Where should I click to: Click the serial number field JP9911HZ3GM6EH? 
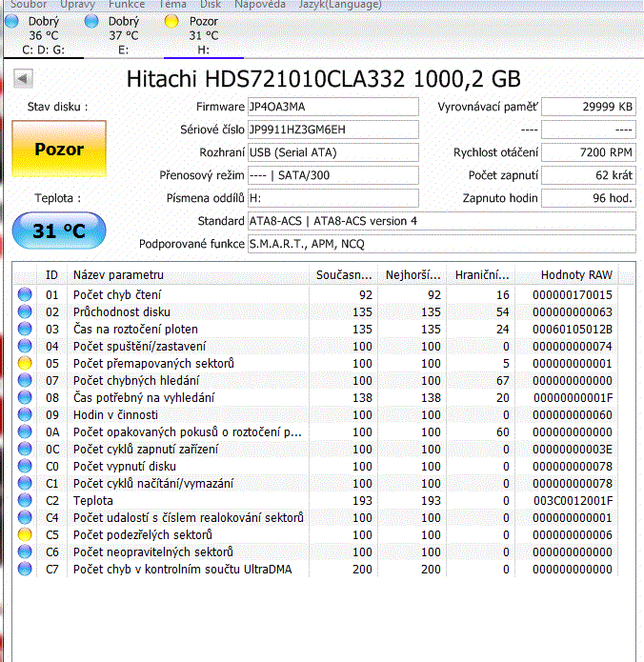click(332, 130)
